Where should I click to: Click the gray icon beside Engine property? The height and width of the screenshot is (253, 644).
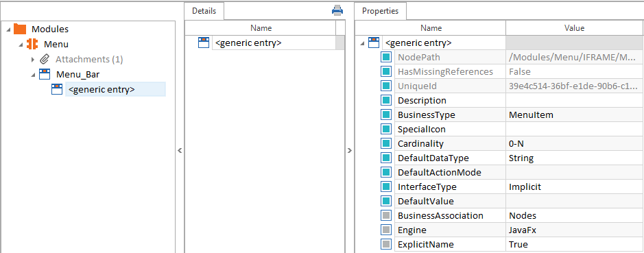click(x=385, y=230)
